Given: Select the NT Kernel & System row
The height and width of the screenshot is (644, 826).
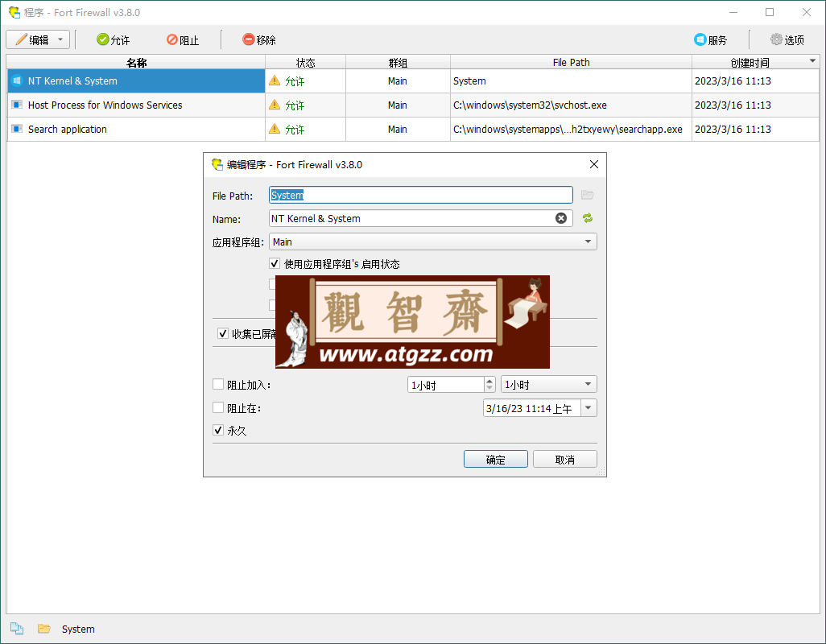Looking at the screenshot, I should pyautogui.click(x=413, y=81).
